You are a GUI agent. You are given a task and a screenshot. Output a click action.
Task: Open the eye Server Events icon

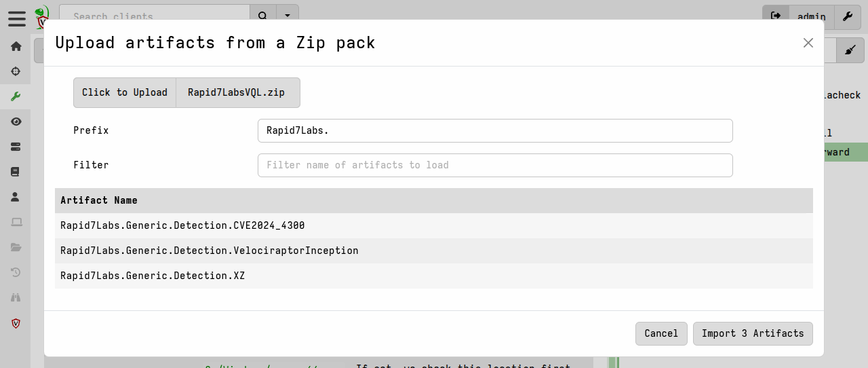tap(16, 122)
